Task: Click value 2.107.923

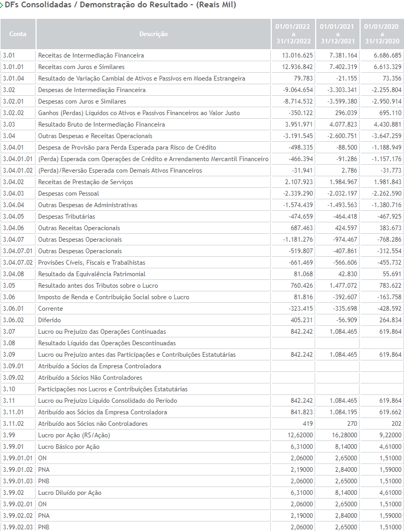Action: pos(299,182)
